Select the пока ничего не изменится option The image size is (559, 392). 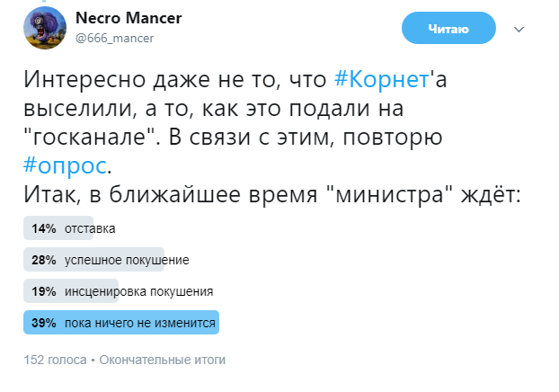[140, 323]
